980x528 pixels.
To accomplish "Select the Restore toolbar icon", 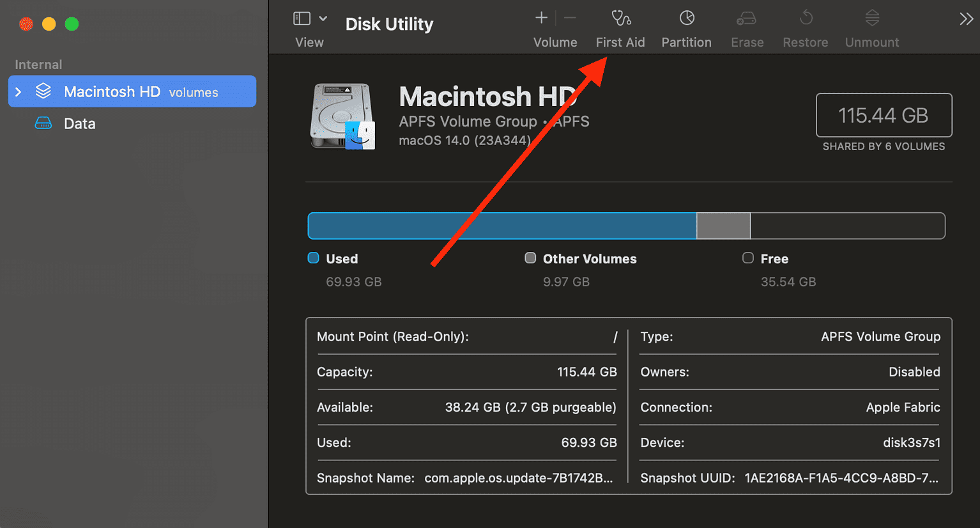I will (804, 26).
